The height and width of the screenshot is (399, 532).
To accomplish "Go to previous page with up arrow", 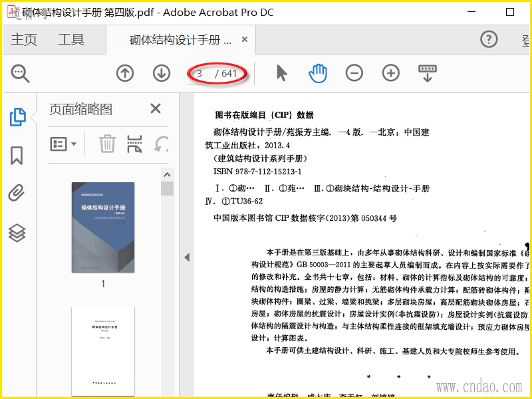I will point(125,73).
